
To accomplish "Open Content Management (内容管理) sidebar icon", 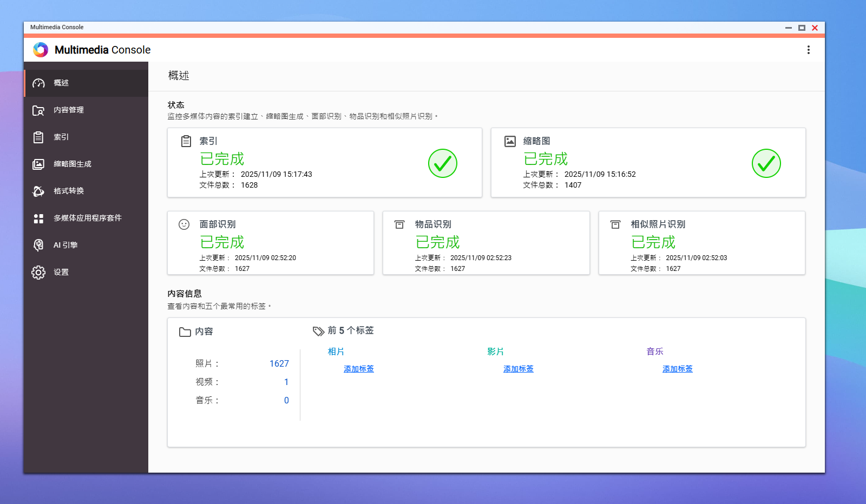I will (38, 110).
